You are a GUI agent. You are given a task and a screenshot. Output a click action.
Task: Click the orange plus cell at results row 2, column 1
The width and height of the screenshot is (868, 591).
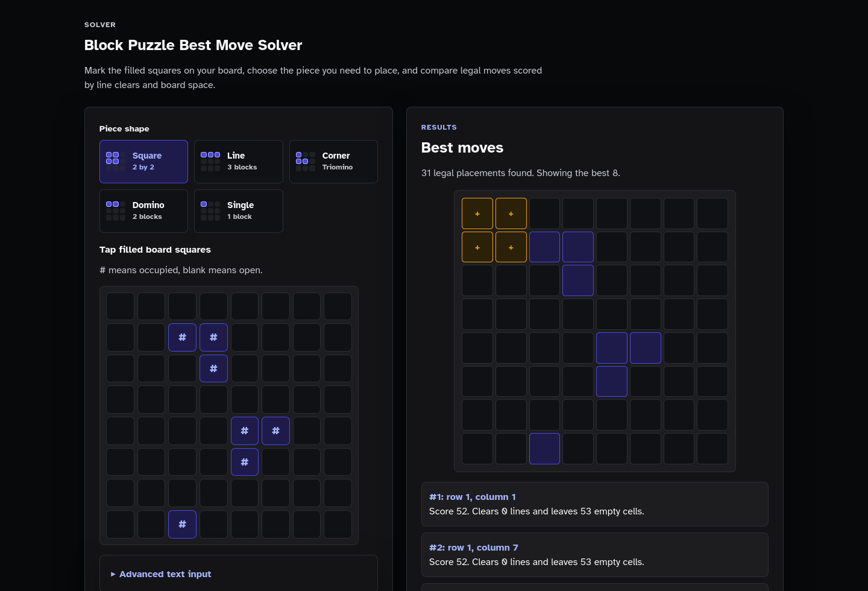tap(477, 247)
